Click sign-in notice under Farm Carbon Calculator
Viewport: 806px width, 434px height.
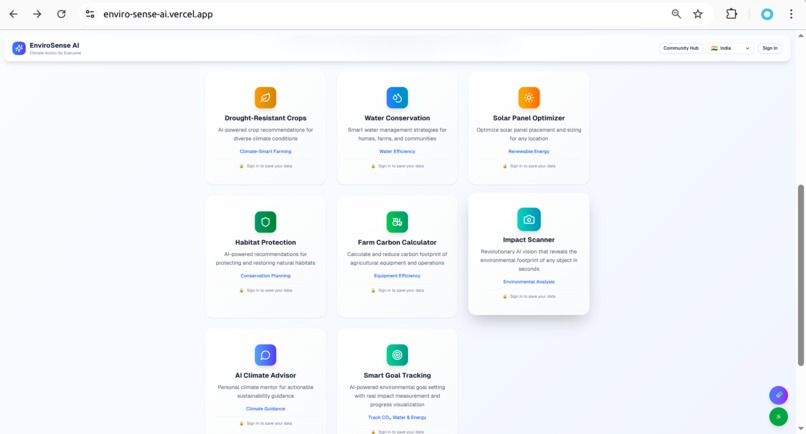coord(397,291)
